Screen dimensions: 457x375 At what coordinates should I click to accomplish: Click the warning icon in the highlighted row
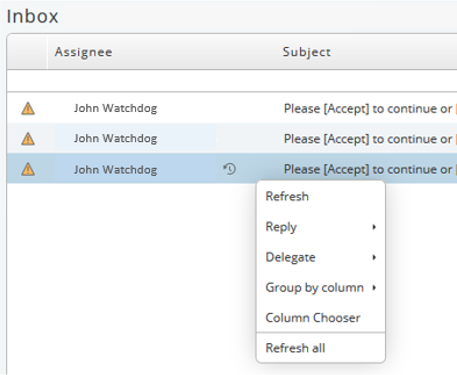click(x=28, y=169)
